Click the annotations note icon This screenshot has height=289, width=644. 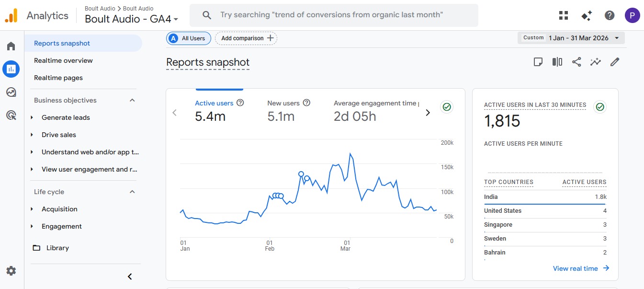(538, 62)
